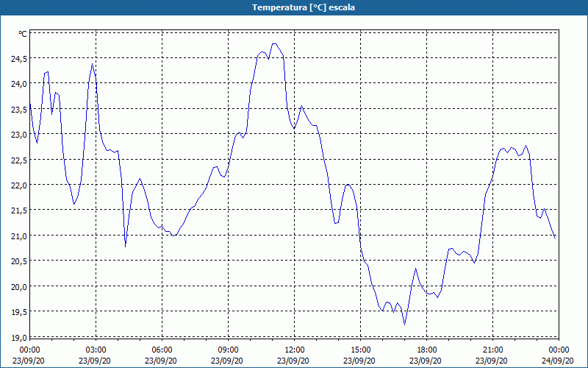Click the 19,0 y-axis label

click(19, 337)
